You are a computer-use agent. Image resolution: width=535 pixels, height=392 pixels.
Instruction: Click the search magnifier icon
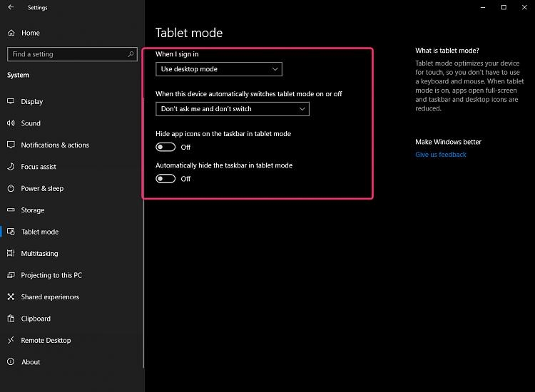131,54
